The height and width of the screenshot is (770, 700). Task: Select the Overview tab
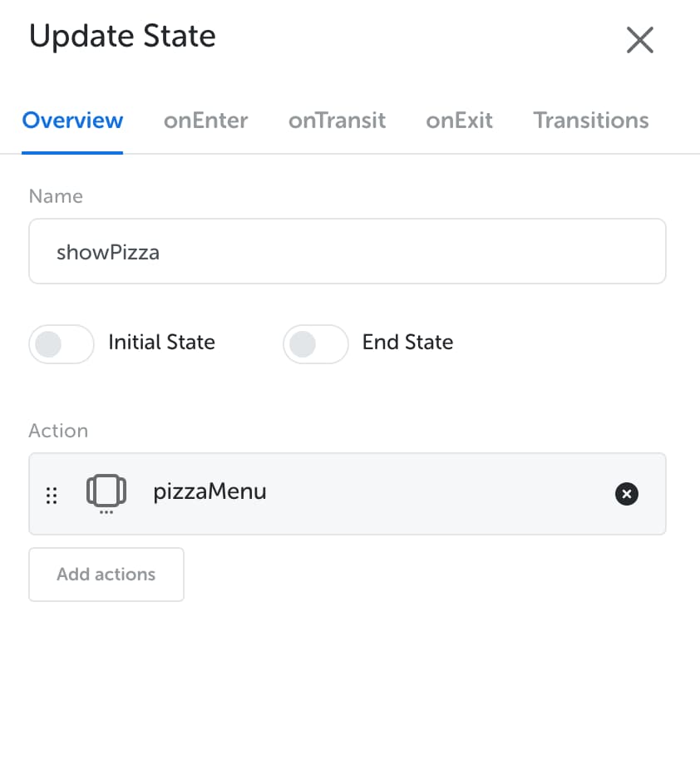[72, 121]
